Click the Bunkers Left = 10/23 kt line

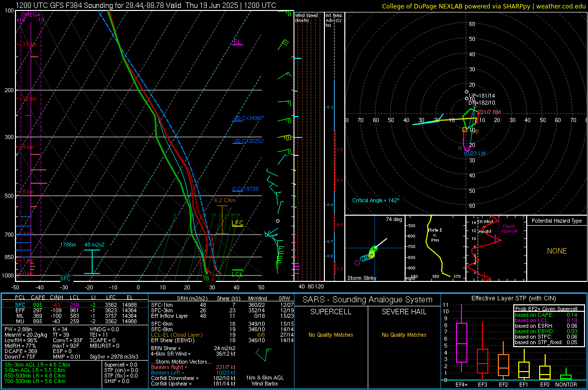point(193,373)
